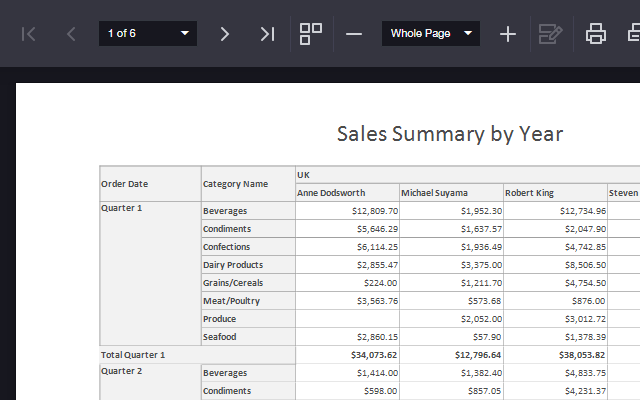Click the Sales Summary by Year title
The width and height of the screenshot is (640, 400).
[x=449, y=134]
